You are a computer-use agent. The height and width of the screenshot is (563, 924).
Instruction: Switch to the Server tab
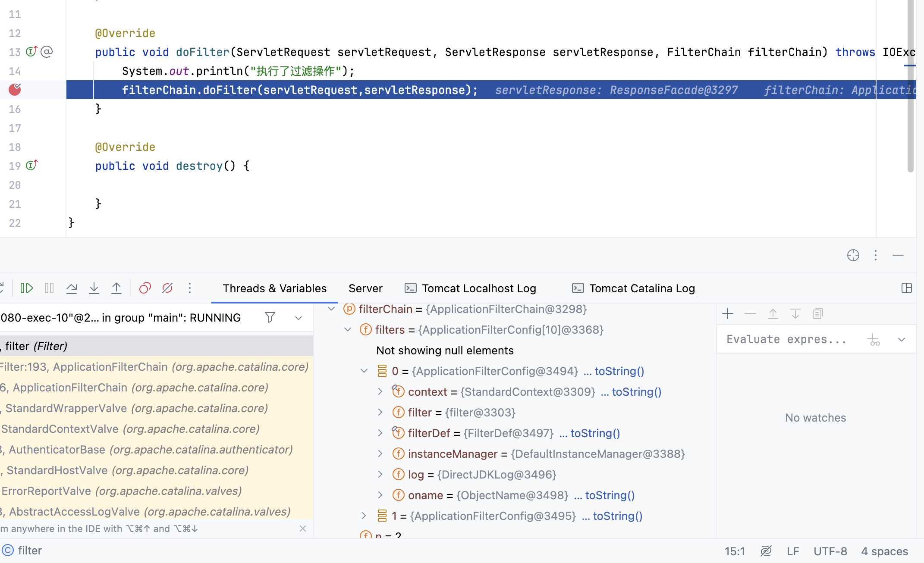pos(365,288)
